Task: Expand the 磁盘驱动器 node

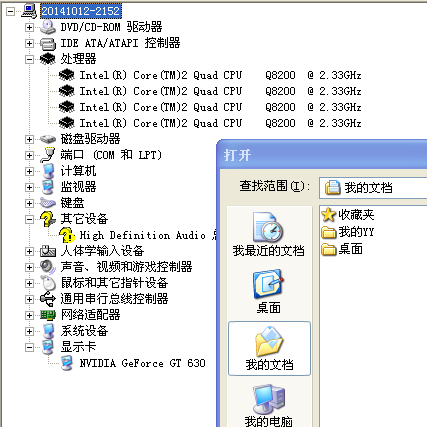Action: (x=29, y=139)
